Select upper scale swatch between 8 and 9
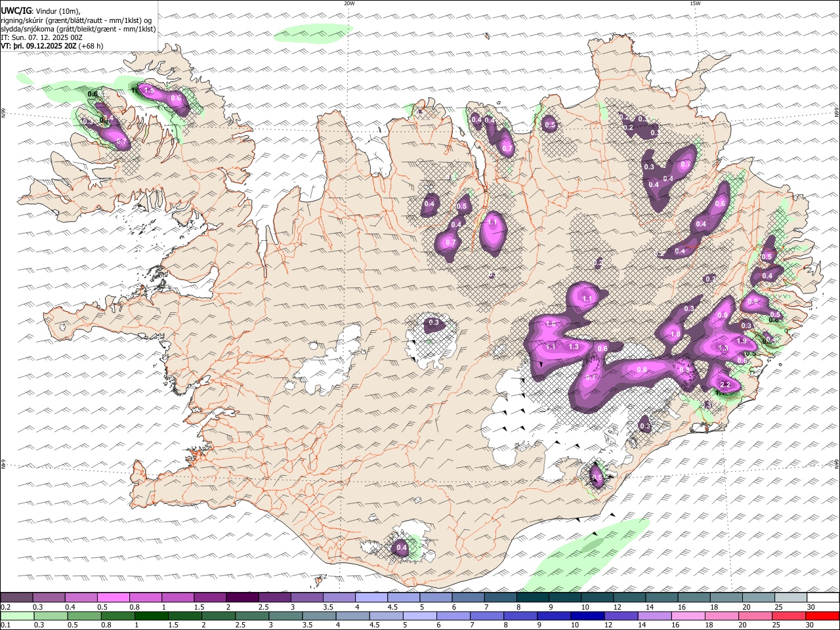The height and width of the screenshot is (630, 840). pyautogui.click(x=533, y=598)
